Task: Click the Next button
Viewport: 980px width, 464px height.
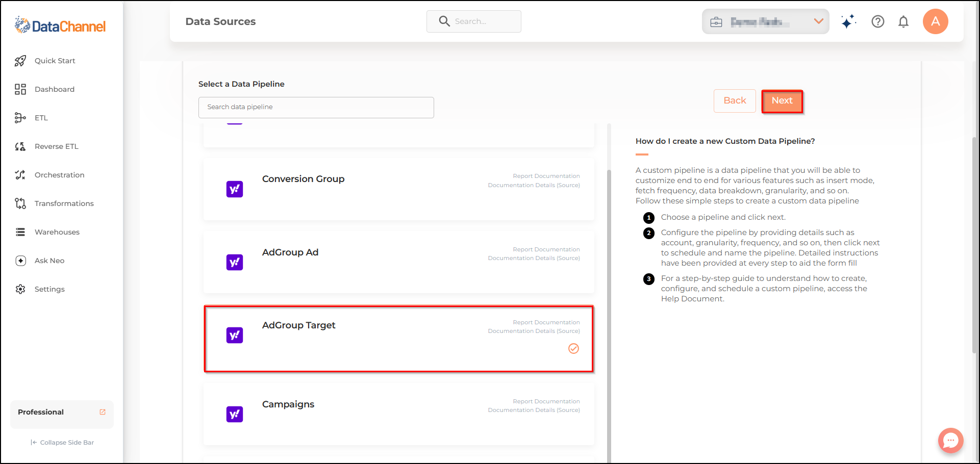Action: (782, 101)
